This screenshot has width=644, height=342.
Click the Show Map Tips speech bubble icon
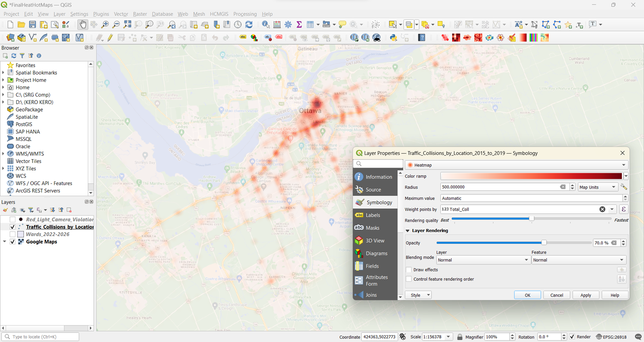(342, 24)
